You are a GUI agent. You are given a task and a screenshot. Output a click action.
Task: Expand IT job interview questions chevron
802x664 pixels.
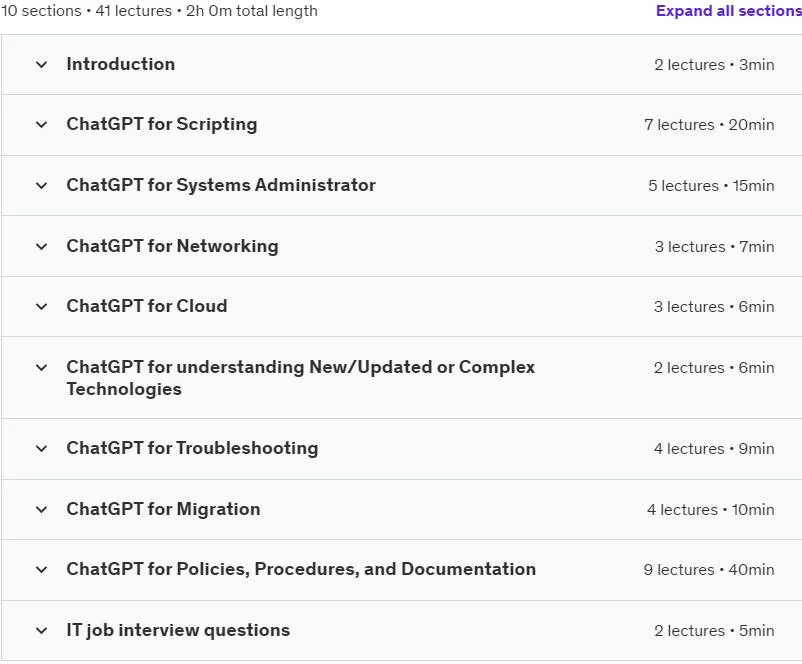point(41,631)
